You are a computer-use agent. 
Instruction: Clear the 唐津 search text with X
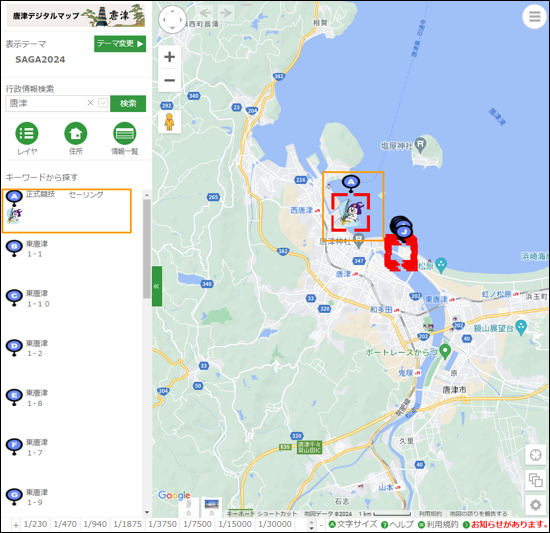90,103
